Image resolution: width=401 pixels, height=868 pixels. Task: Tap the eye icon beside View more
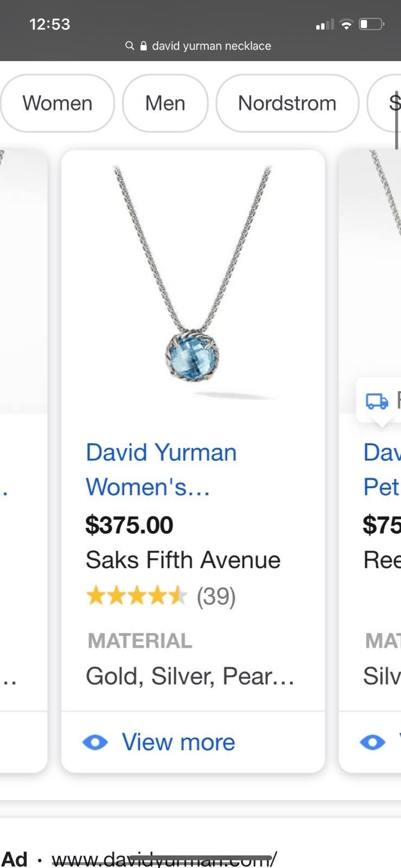[95, 742]
